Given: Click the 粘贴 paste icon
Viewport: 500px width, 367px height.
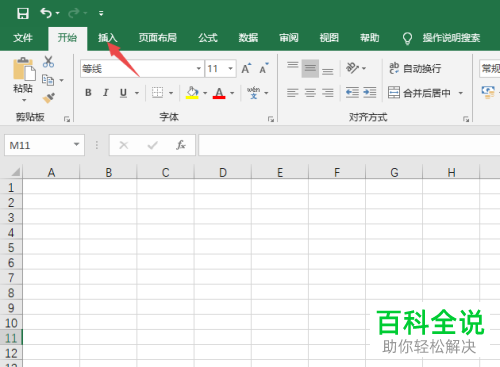Looking at the screenshot, I should [24, 69].
